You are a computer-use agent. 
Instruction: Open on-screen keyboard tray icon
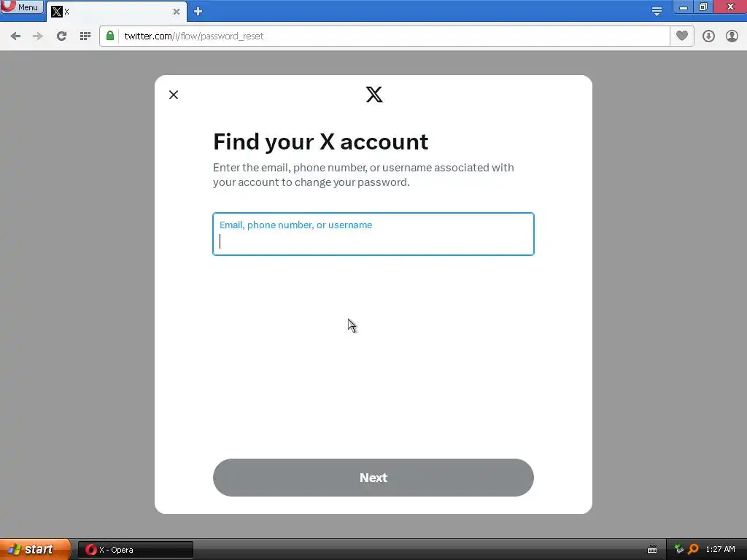click(x=652, y=550)
